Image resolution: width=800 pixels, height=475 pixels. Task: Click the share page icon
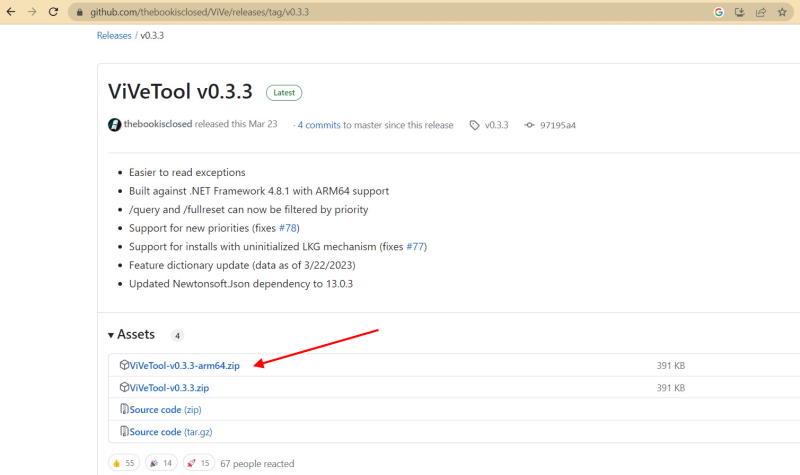pyautogui.click(x=761, y=12)
